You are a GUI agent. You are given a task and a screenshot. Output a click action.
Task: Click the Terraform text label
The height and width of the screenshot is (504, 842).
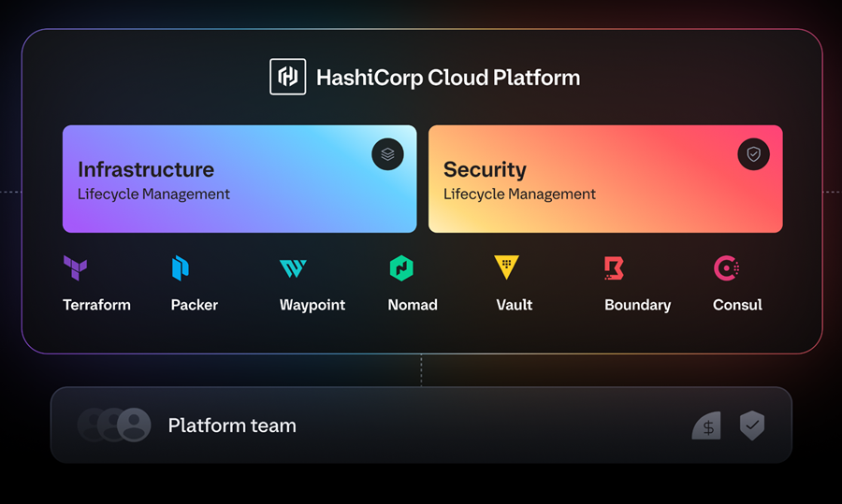pyautogui.click(x=96, y=305)
